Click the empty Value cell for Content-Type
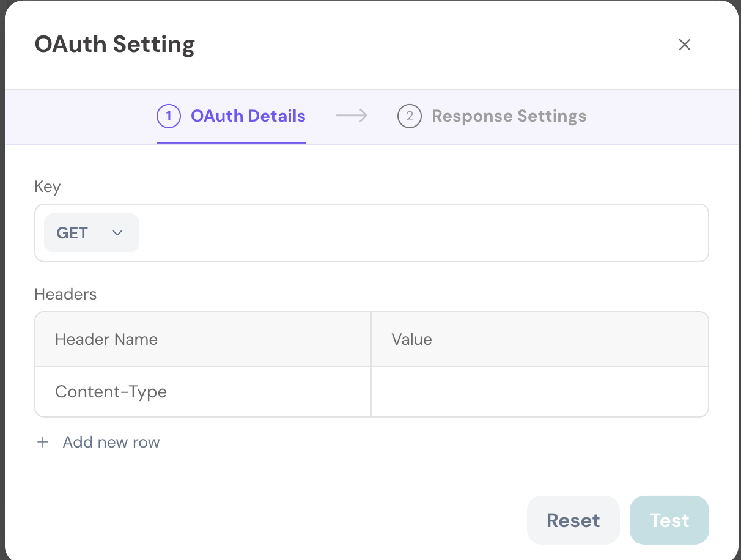Image resolution: width=741 pixels, height=560 pixels. coord(539,392)
